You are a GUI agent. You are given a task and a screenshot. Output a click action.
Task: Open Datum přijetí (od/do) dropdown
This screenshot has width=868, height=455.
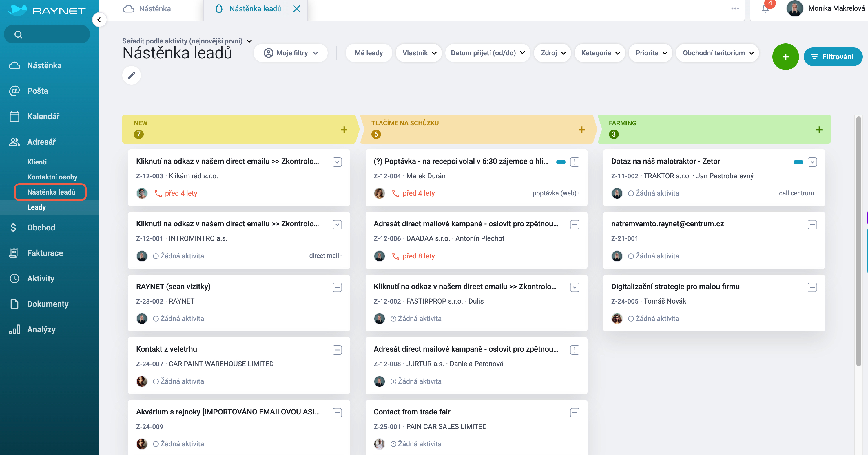click(x=488, y=53)
